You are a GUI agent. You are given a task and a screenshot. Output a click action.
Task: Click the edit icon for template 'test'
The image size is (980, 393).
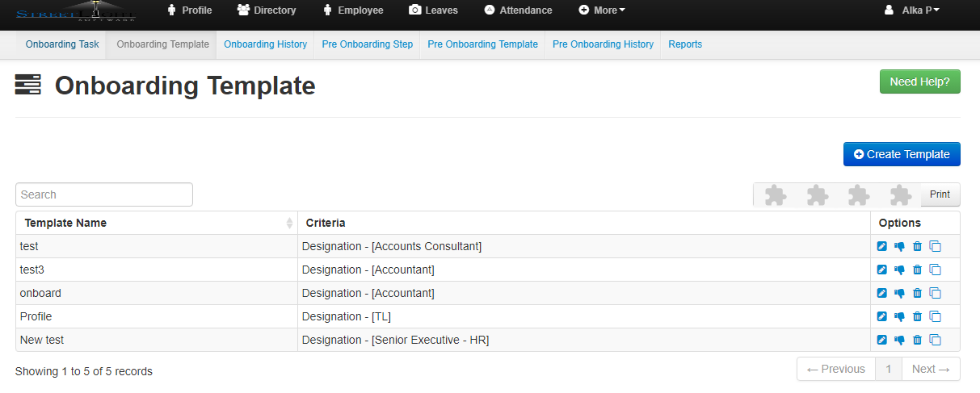[882, 246]
